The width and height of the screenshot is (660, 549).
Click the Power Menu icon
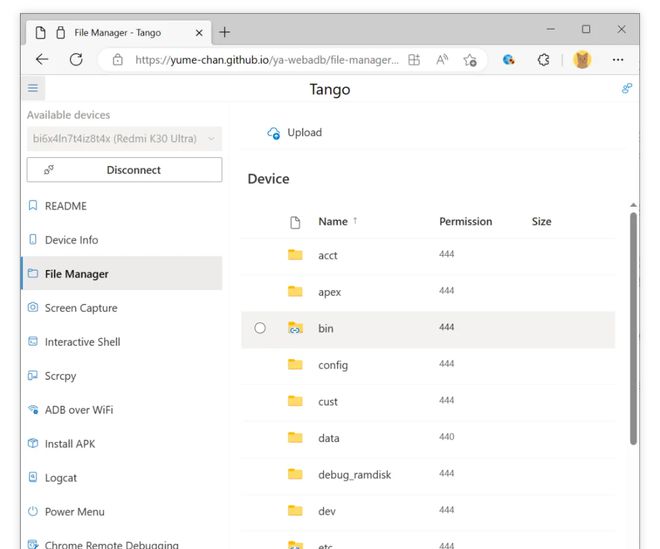(33, 512)
